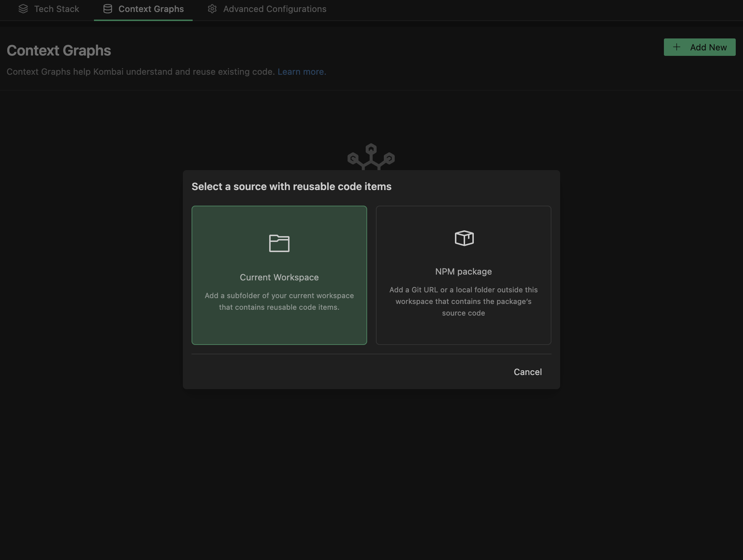Click the Context Graphs page heading

coord(59,50)
